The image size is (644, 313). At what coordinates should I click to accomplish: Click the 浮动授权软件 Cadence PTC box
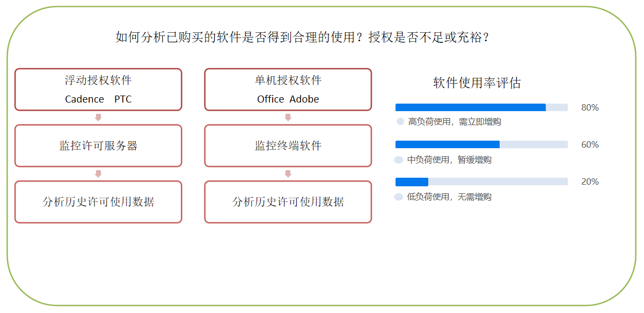(x=98, y=90)
